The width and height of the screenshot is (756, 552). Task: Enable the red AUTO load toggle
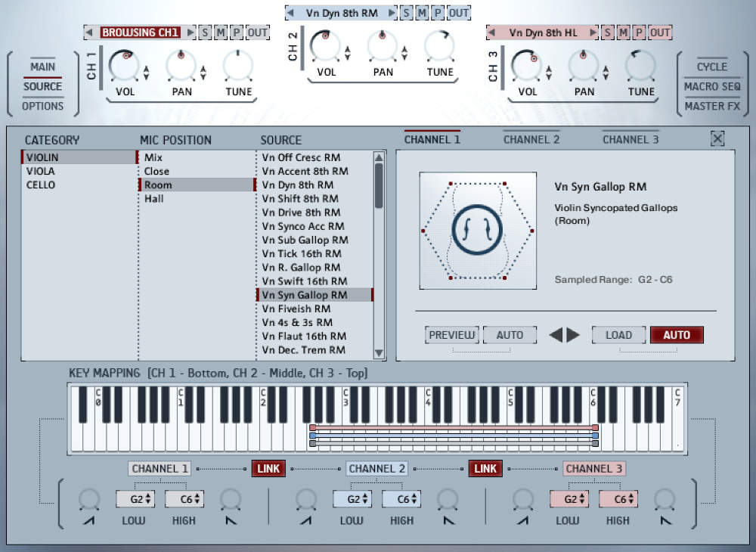click(x=677, y=334)
